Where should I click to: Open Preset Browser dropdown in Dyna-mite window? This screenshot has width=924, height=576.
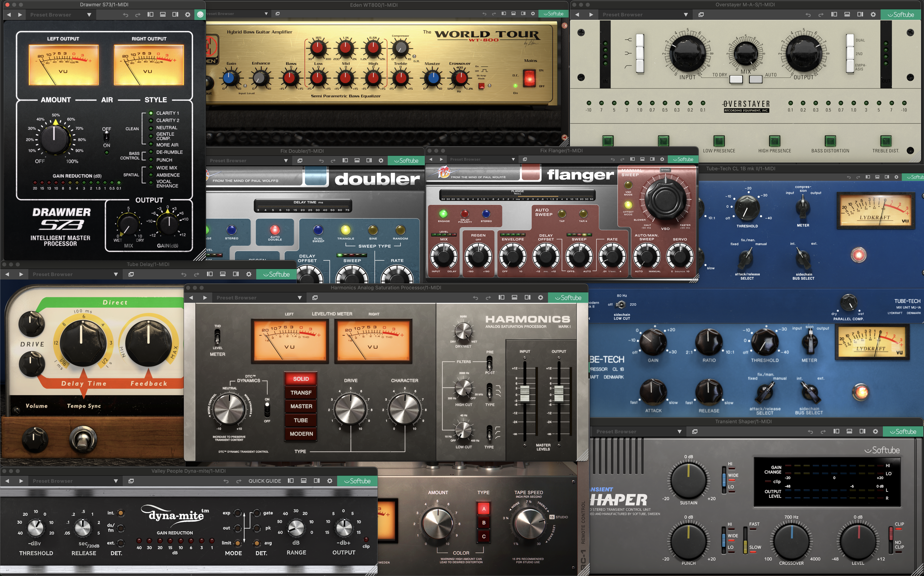click(75, 481)
